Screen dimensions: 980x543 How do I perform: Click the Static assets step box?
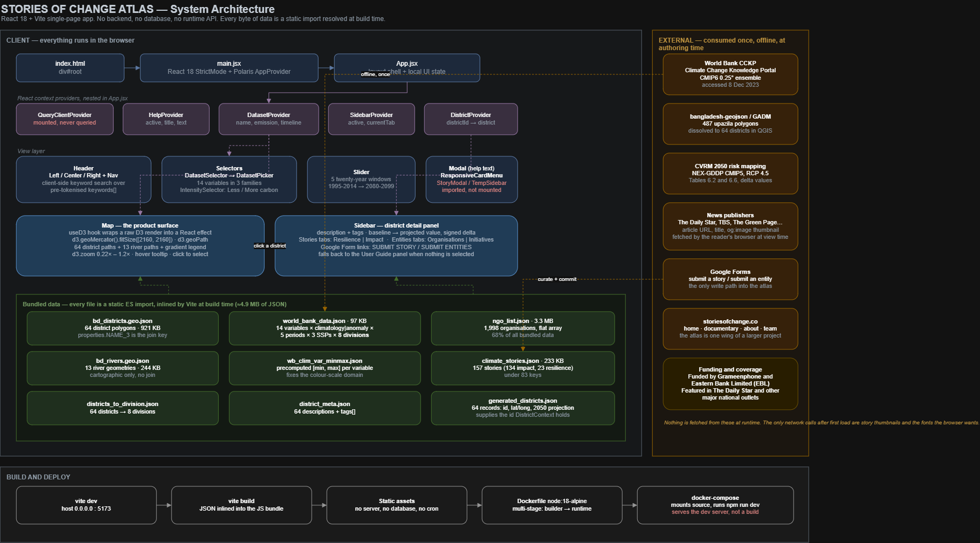[x=397, y=505]
